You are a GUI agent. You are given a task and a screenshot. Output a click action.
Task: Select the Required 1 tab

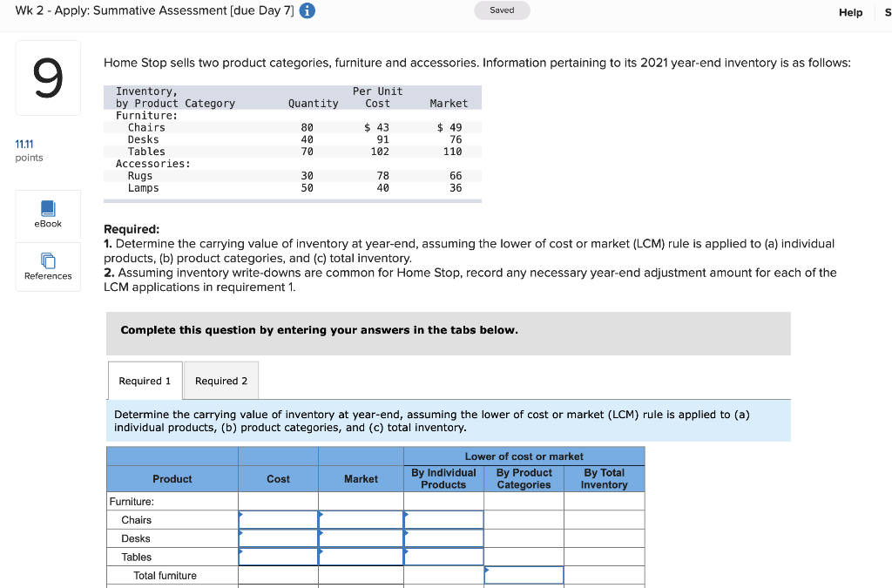click(145, 380)
